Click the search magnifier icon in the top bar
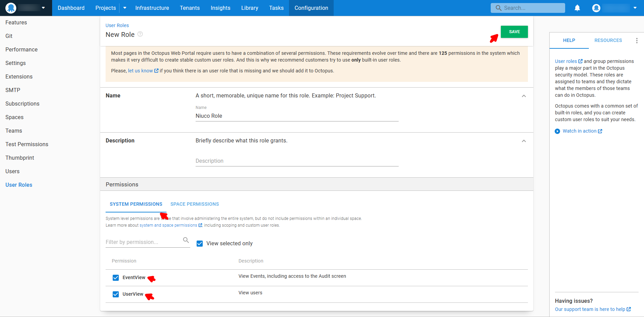 pyautogui.click(x=498, y=8)
